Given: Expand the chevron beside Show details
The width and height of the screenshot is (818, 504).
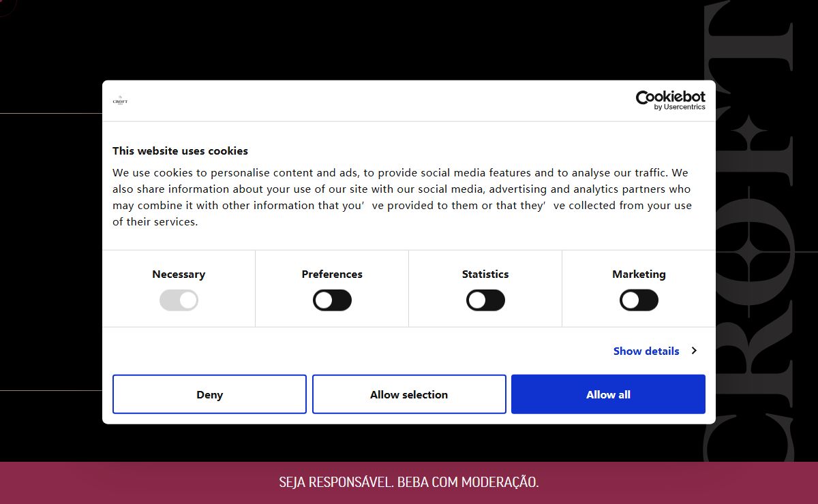Looking at the screenshot, I should (694, 351).
